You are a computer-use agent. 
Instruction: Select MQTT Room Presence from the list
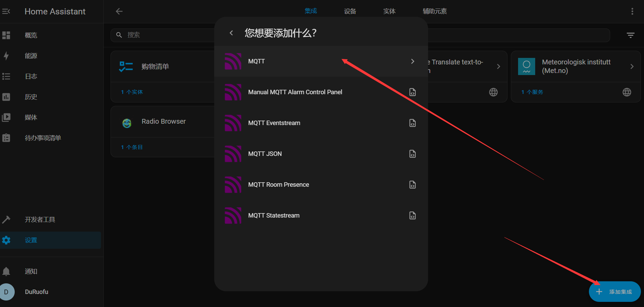coord(279,185)
